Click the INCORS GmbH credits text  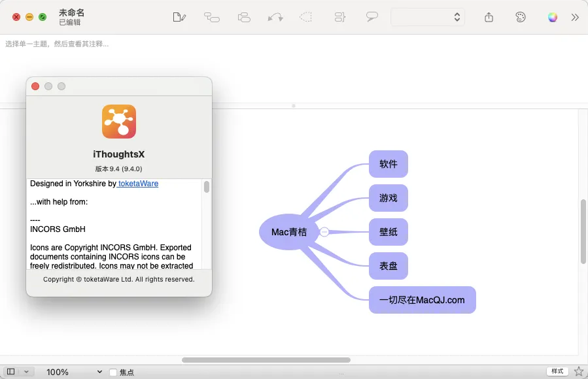coord(58,229)
